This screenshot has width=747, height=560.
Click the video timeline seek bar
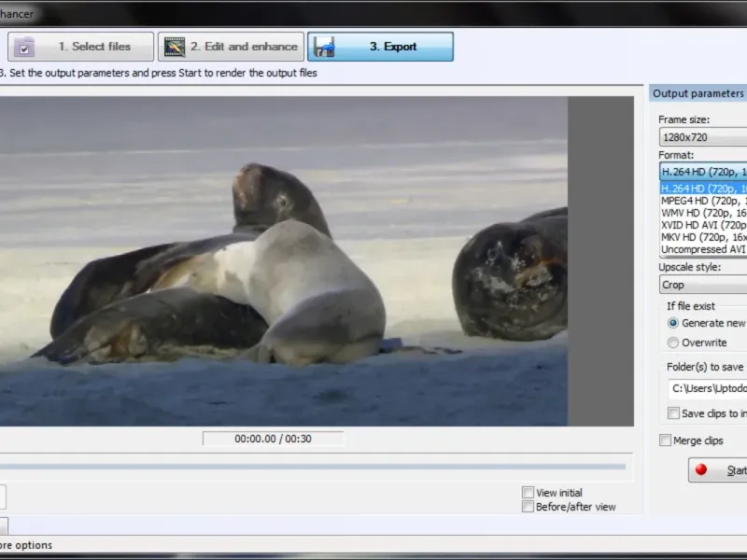(313, 467)
